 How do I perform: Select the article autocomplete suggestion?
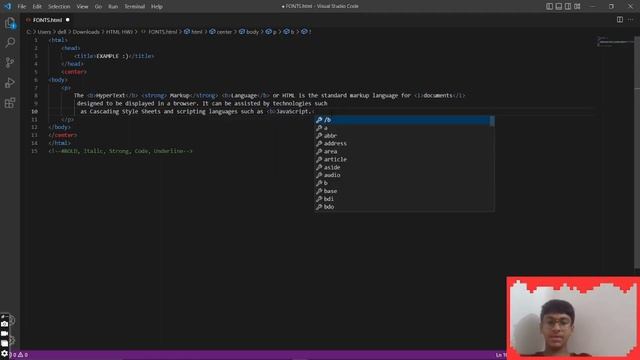(x=404, y=160)
